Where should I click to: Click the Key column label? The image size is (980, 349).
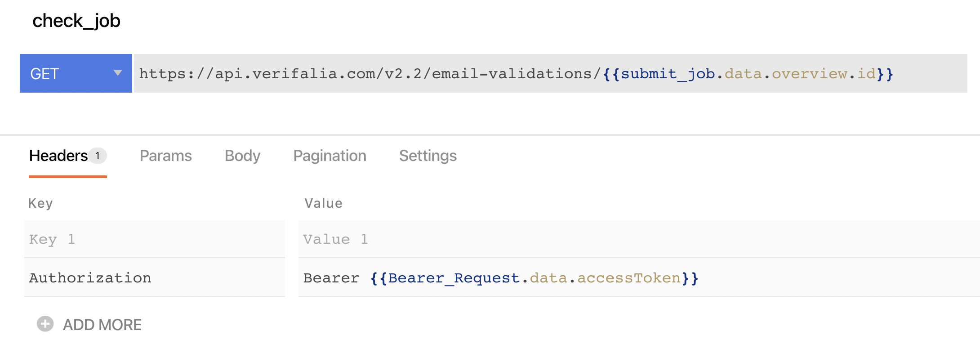[40, 203]
